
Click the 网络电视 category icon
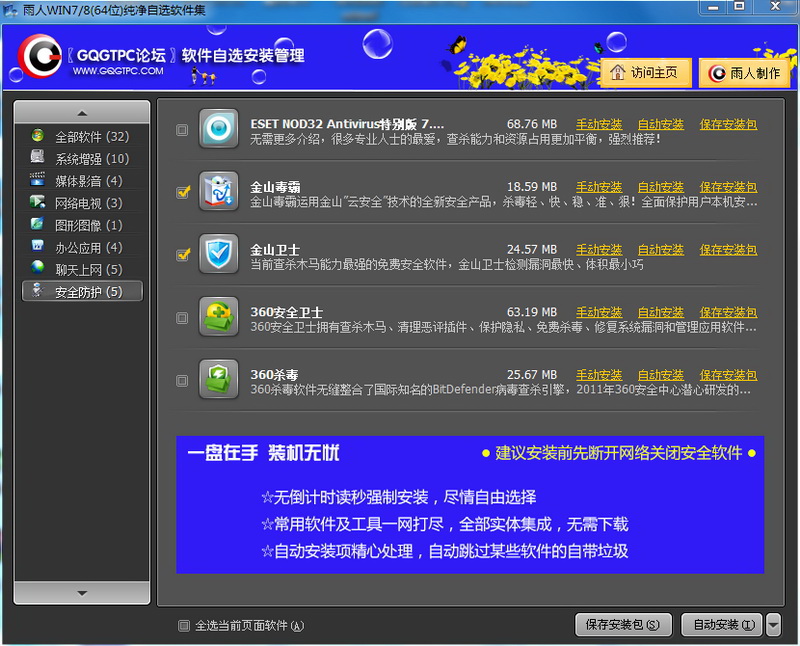pos(37,202)
